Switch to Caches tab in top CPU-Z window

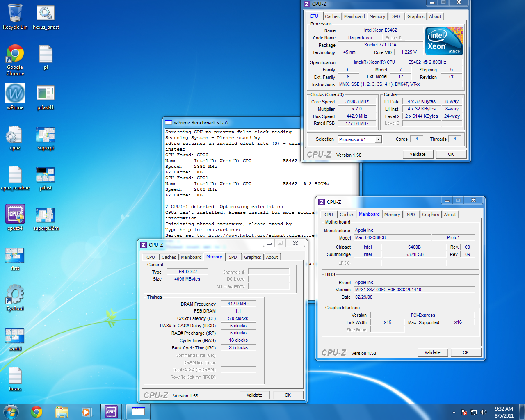click(x=332, y=16)
